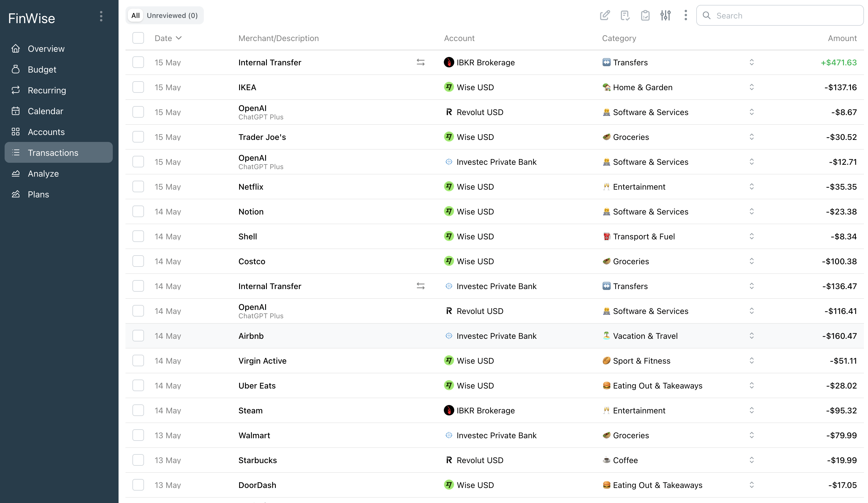Image resolution: width=868 pixels, height=503 pixels.
Task: Open category selector for Netflix row
Action: click(751, 187)
